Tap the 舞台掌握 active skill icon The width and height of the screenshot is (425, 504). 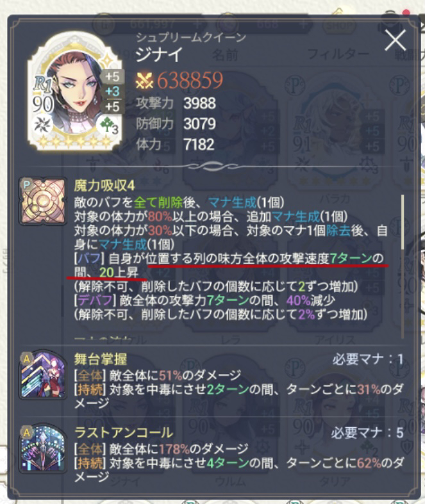click(42, 375)
